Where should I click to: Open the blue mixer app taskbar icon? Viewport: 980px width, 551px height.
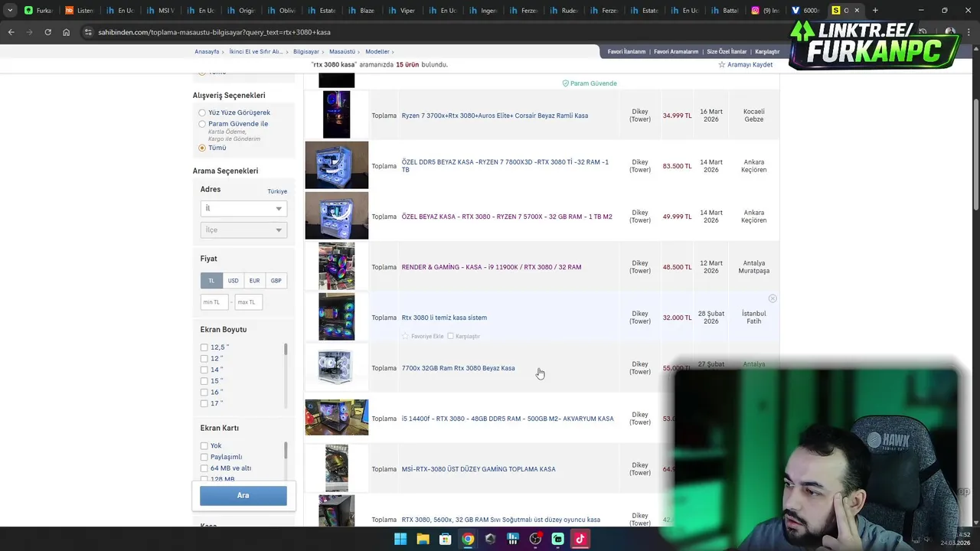[513, 539]
